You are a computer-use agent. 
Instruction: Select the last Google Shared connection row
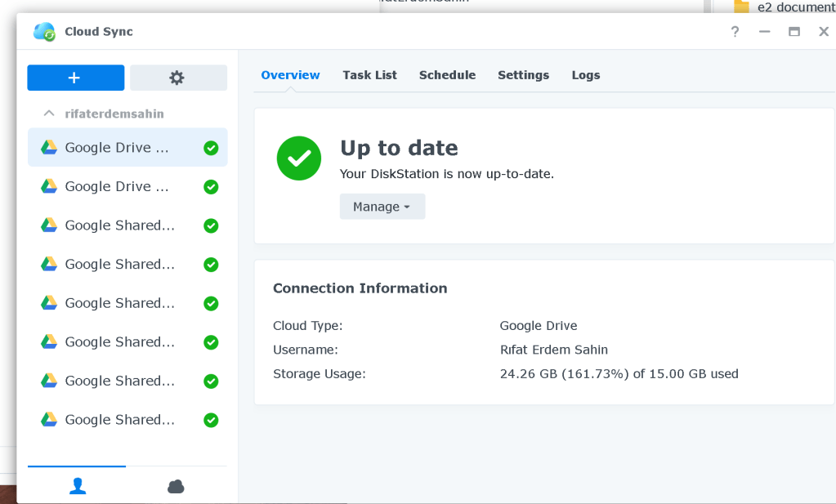(x=127, y=420)
